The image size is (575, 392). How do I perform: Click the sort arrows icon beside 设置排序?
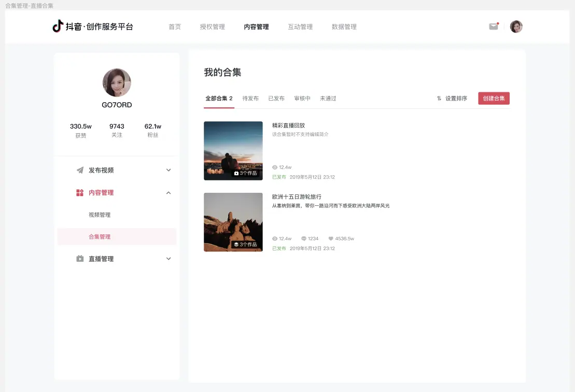(x=439, y=99)
